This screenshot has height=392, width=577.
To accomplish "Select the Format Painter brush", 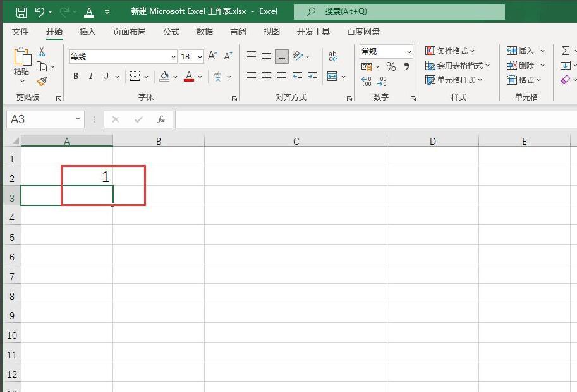I will click(42, 82).
